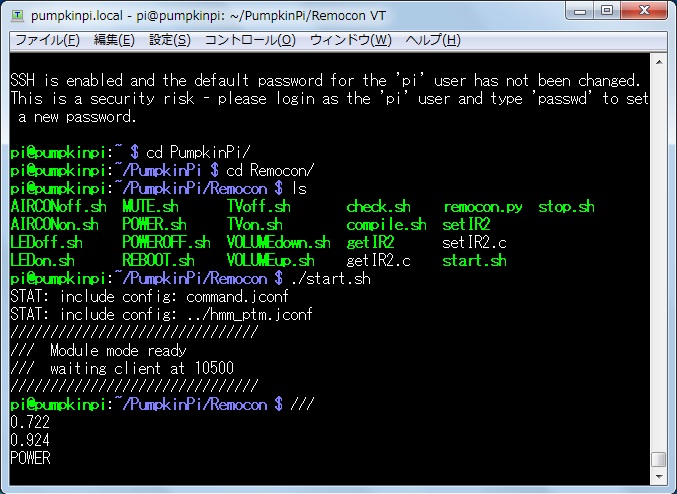Image resolution: width=677 pixels, height=494 pixels.
Task: Click the AIRCONoff.sh filename
Action: click(x=58, y=206)
